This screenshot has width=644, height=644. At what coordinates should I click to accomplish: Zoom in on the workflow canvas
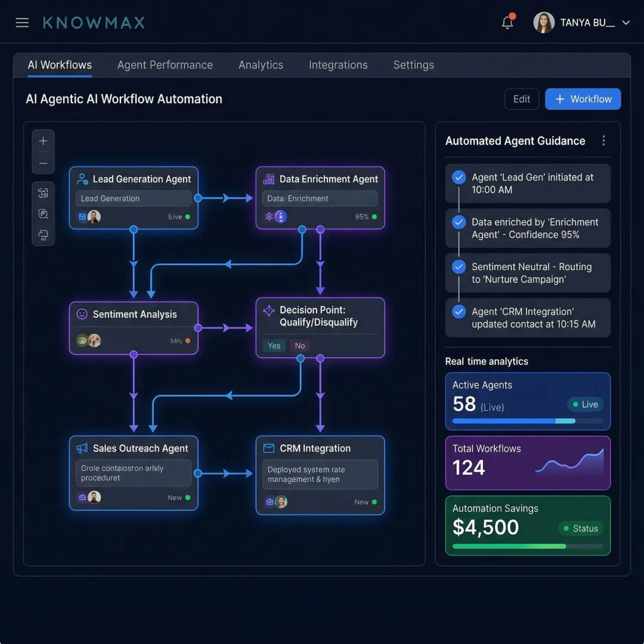click(x=43, y=141)
